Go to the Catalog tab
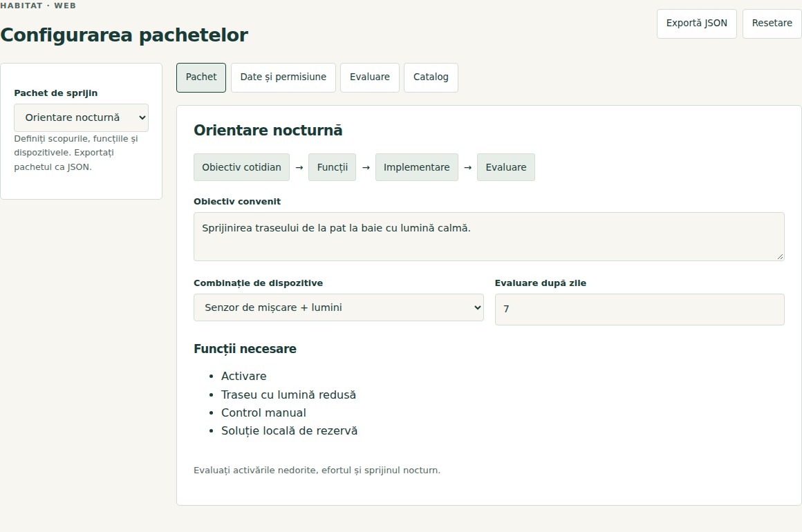 [x=431, y=77]
